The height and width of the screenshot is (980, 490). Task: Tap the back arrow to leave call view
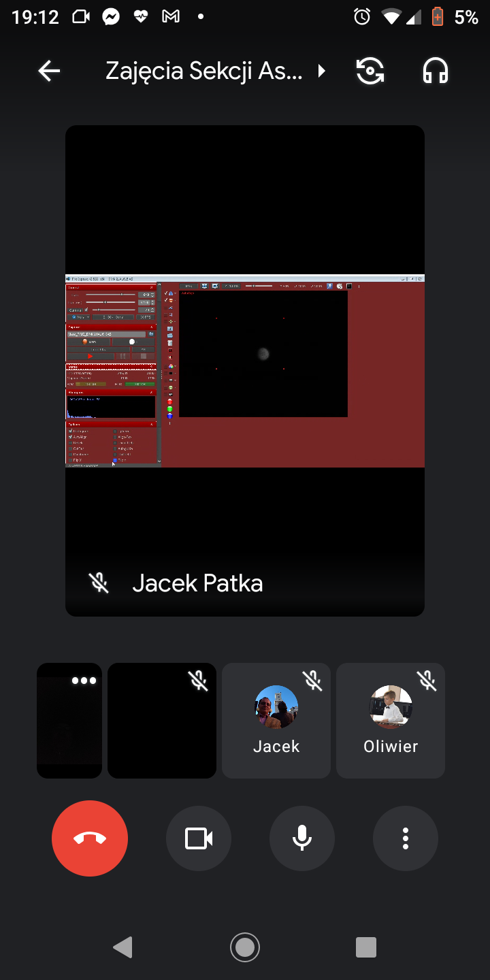(49, 71)
